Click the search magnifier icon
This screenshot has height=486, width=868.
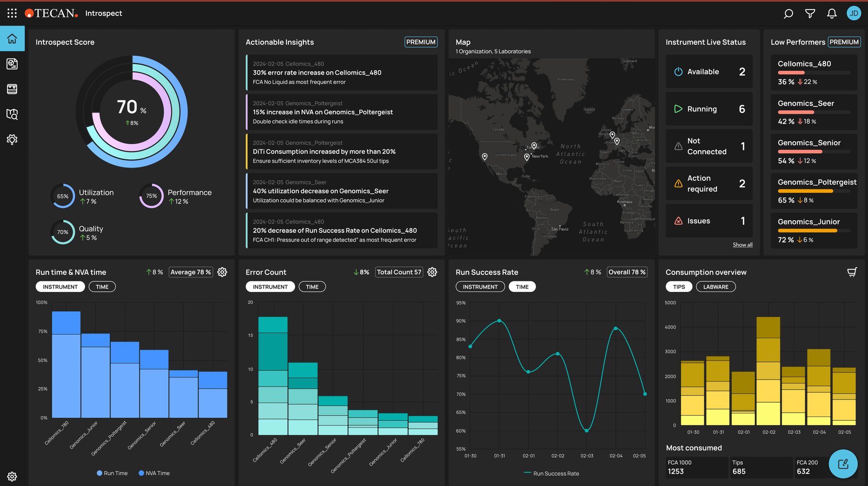coord(788,13)
